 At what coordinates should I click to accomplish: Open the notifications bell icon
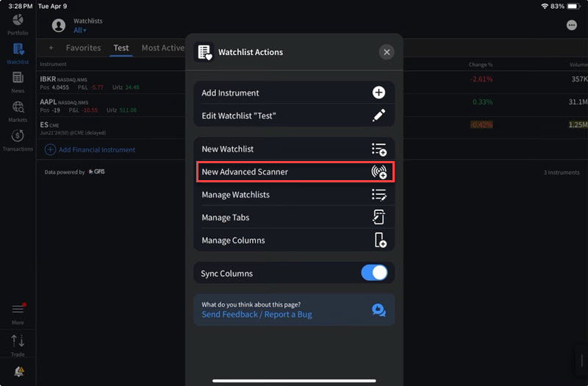tap(18, 372)
